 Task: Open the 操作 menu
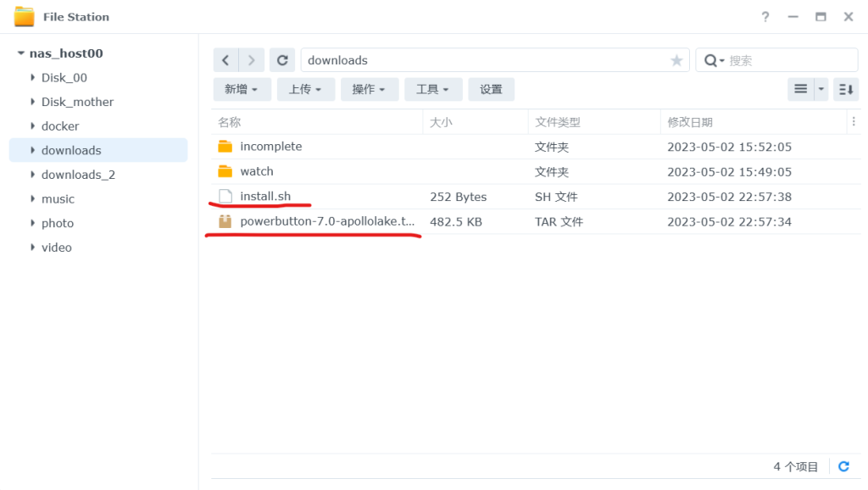[x=369, y=89]
